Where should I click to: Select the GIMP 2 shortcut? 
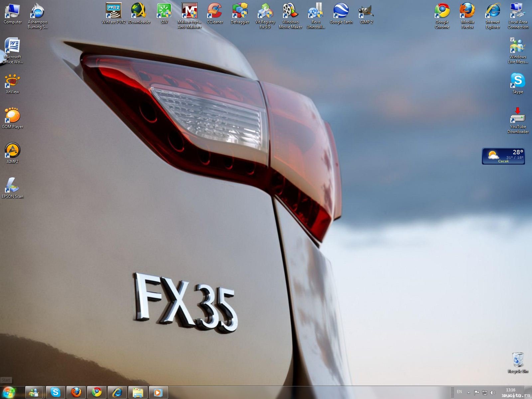click(366, 14)
